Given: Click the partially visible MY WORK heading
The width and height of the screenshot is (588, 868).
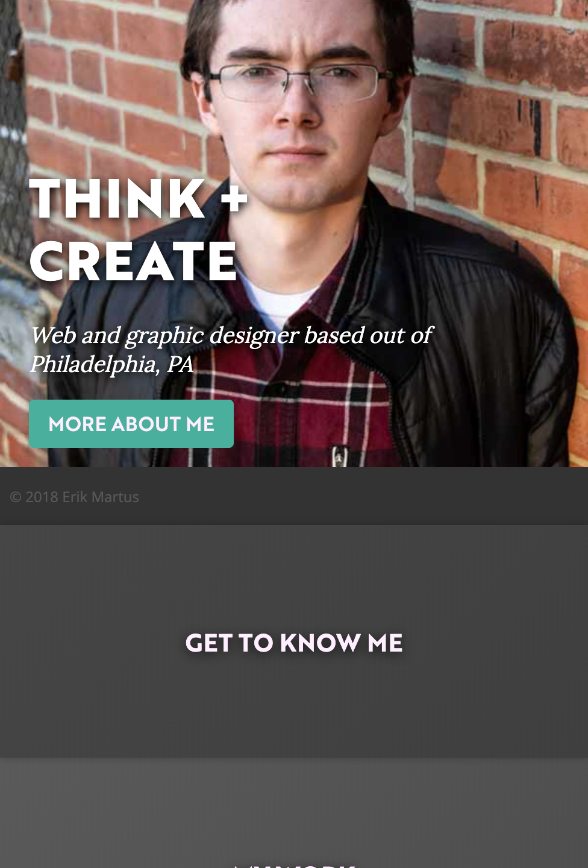Looking at the screenshot, I should (x=294, y=866).
